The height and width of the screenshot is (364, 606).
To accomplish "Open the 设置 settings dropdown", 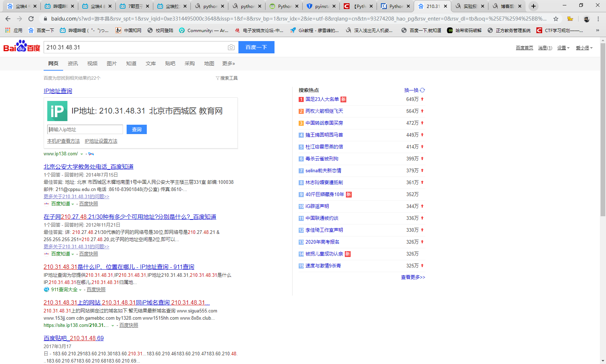I will tap(563, 48).
